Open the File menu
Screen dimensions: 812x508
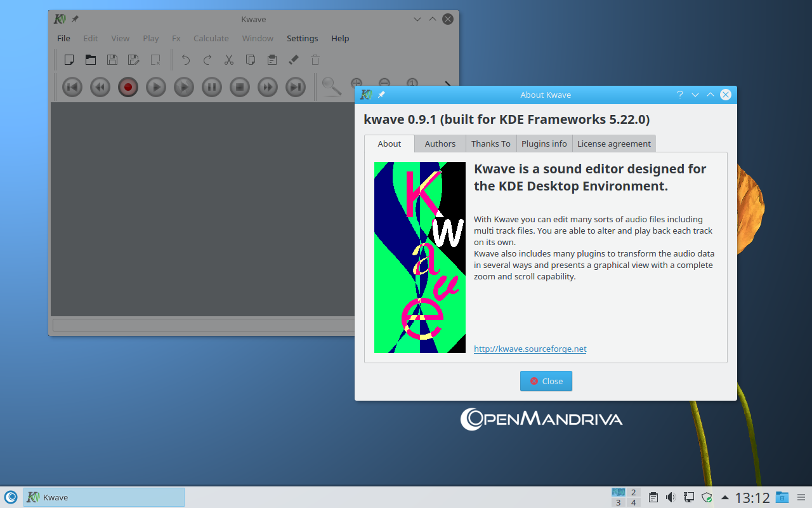(63, 38)
